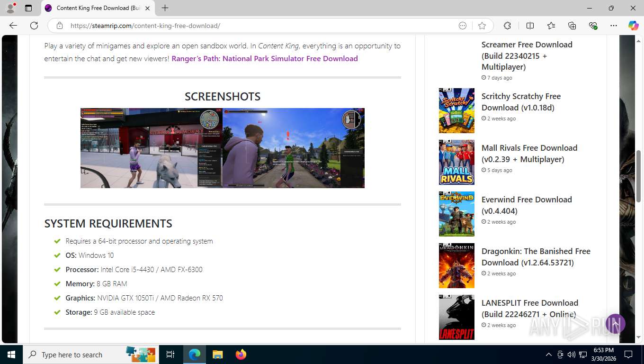This screenshot has height=364, width=644.
Task: Click '9 GB available space' storage text
Action: pos(125,312)
